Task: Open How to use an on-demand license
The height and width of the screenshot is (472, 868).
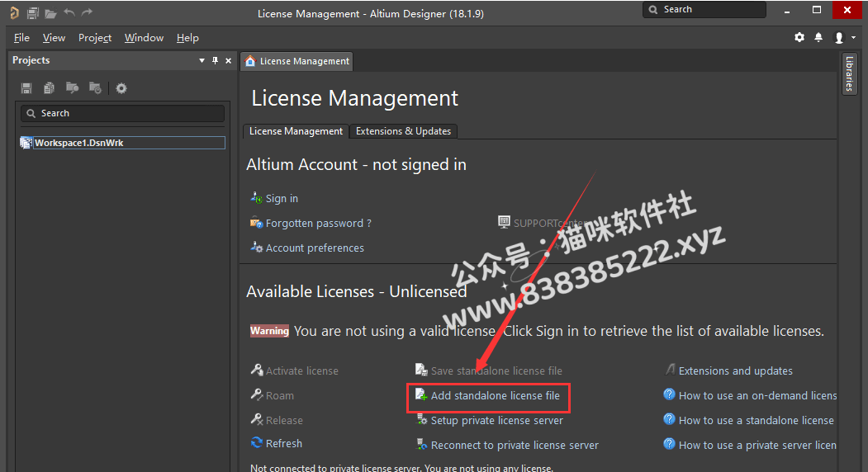Action: click(x=757, y=395)
